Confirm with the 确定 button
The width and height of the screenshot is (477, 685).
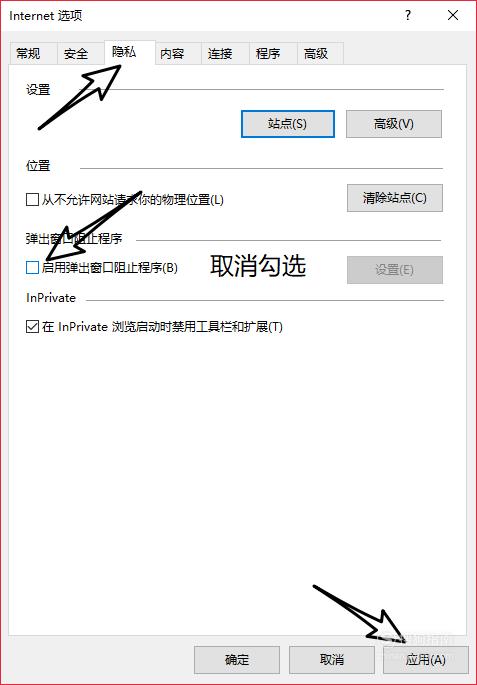click(x=237, y=660)
